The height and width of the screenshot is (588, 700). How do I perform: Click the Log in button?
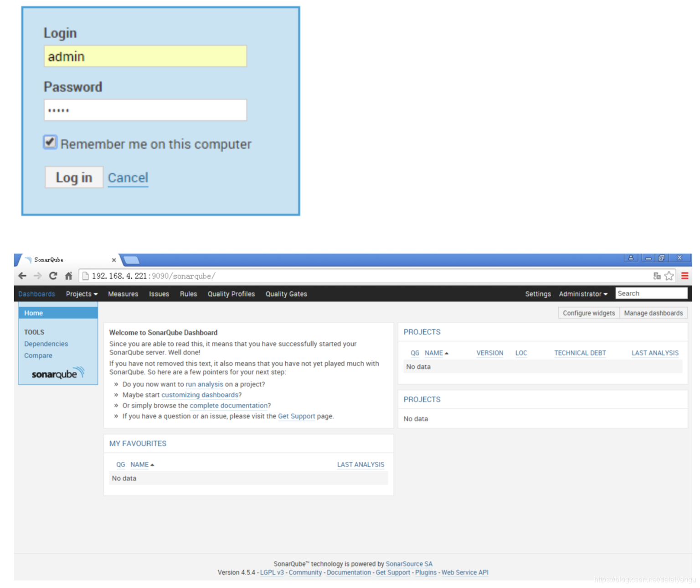74,177
